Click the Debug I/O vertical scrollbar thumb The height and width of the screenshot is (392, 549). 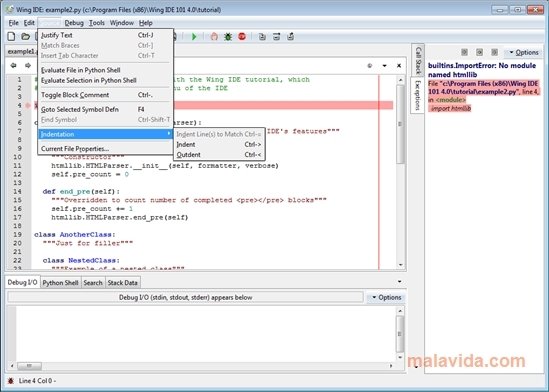point(399,334)
